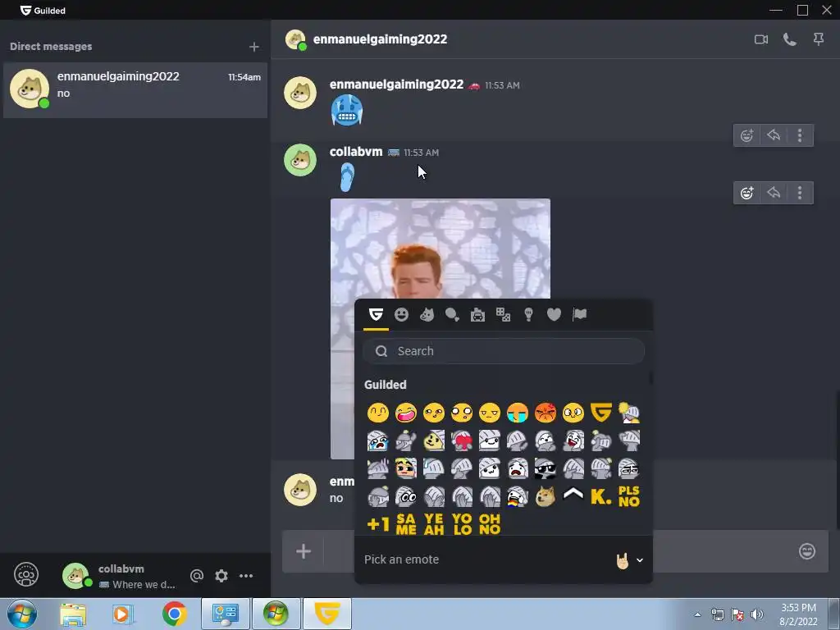Pick the knight with heart emote

(461, 441)
